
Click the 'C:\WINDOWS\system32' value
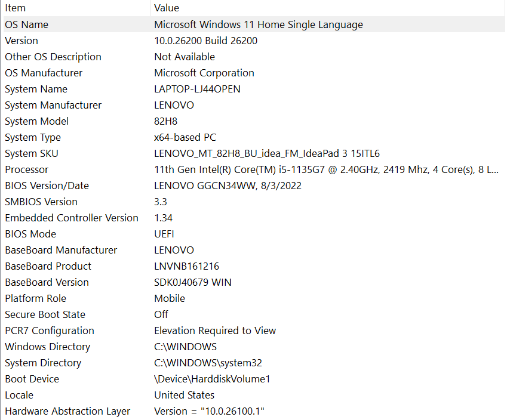208,363
